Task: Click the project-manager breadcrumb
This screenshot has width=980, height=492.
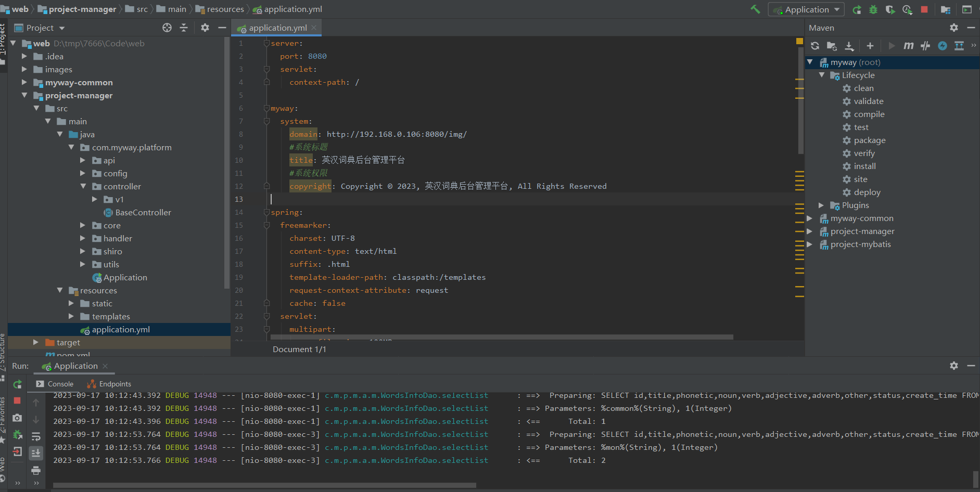Action: pos(78,9)
